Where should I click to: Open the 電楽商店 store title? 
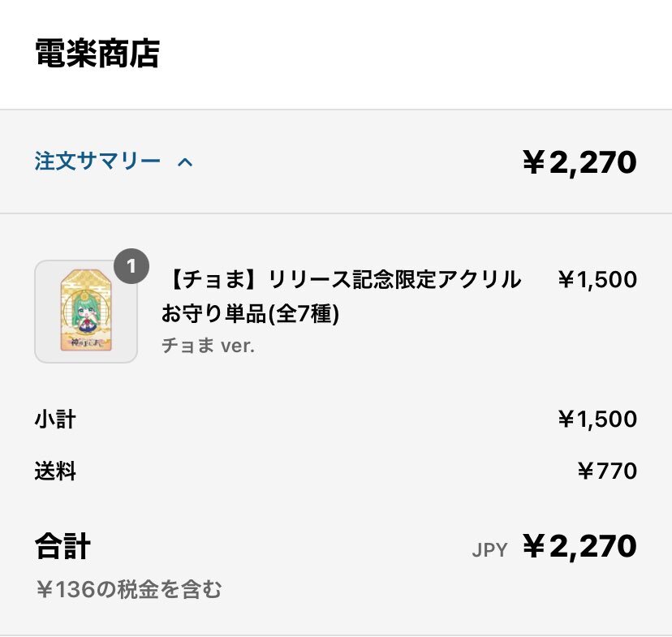point(97,54)
